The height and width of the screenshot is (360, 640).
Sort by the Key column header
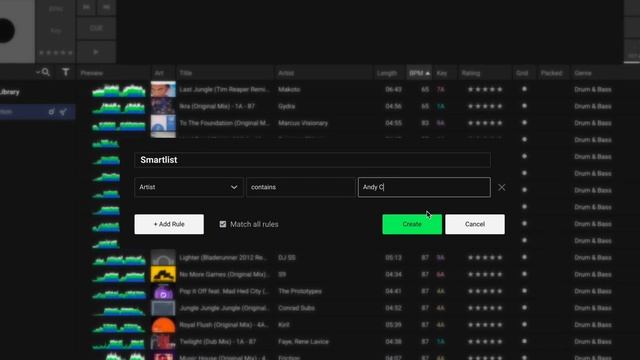(442, 73)
